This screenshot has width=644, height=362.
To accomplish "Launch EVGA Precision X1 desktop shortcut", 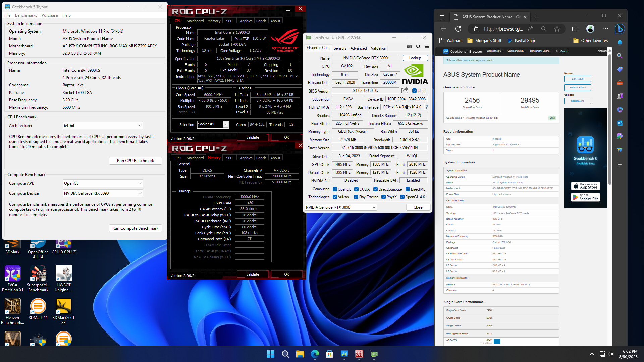I will 13,279.
